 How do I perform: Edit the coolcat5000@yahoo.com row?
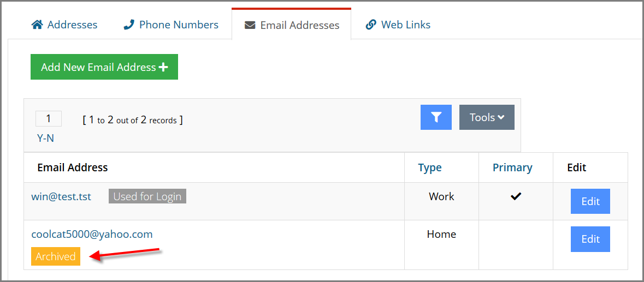coord(590,239)
